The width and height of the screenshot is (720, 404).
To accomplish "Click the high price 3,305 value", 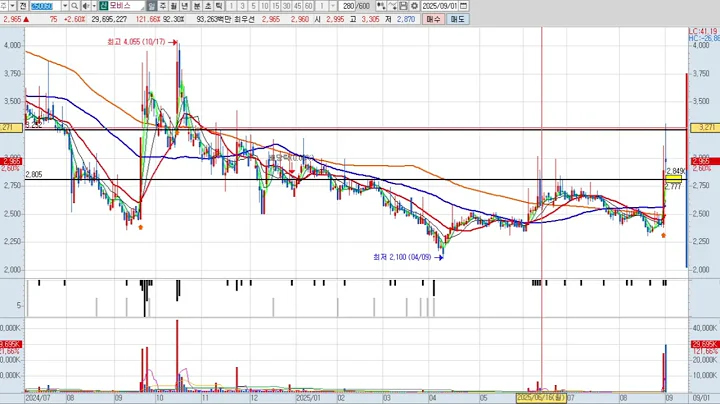I will 371,19.
